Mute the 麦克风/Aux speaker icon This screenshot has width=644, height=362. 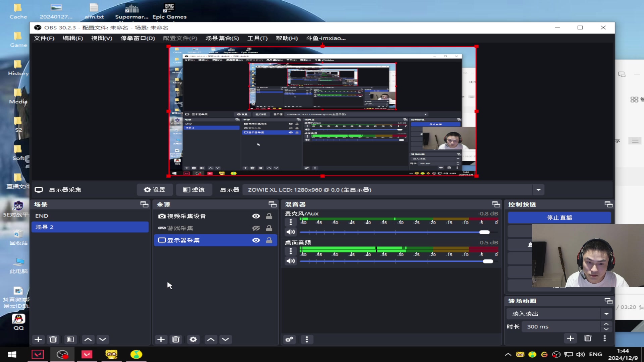click(x=290, y=232)
